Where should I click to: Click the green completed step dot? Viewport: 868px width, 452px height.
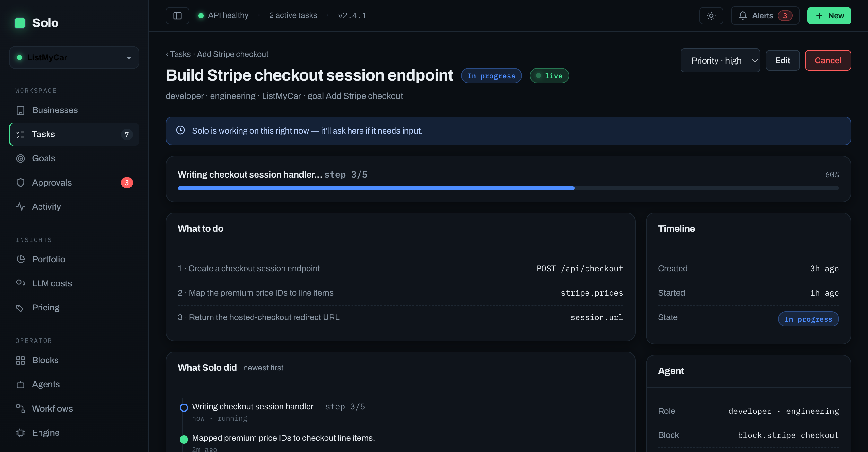pos(184,439)
